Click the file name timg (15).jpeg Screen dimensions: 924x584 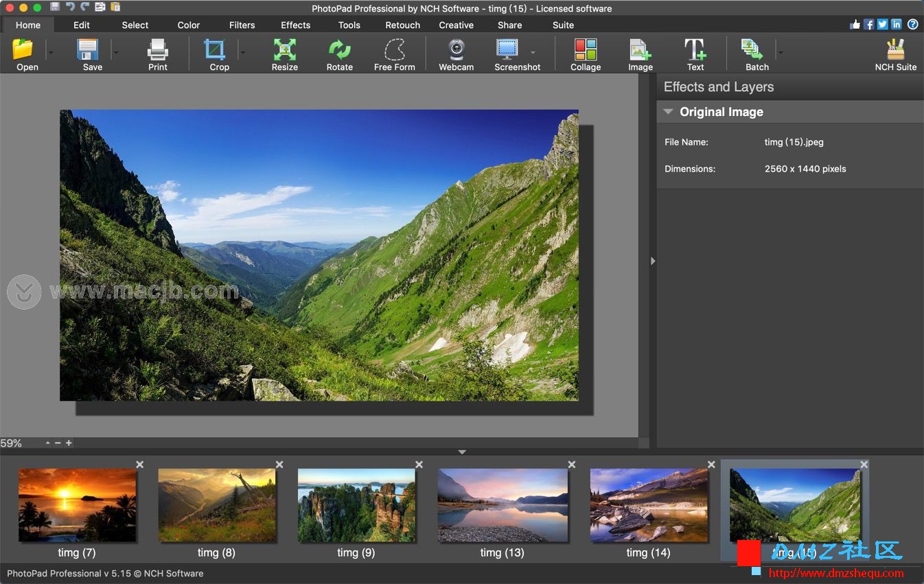point(794,142)
